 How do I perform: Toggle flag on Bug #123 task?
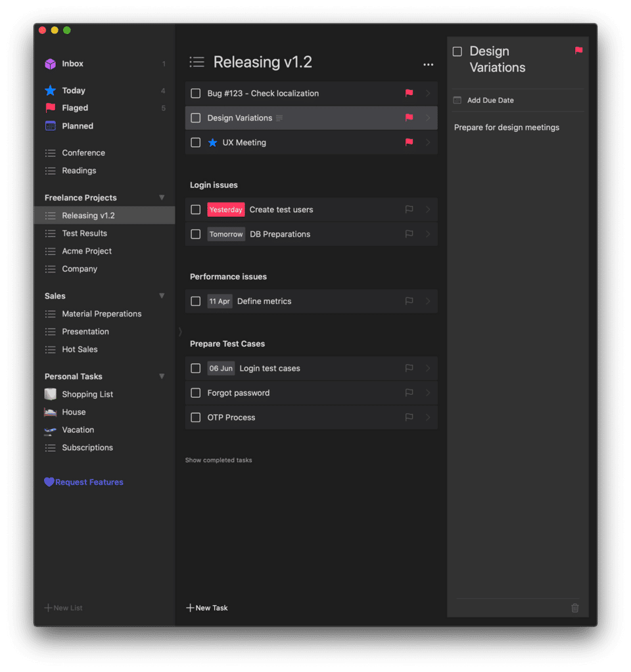pyautogui.click(x=409, y=93)
